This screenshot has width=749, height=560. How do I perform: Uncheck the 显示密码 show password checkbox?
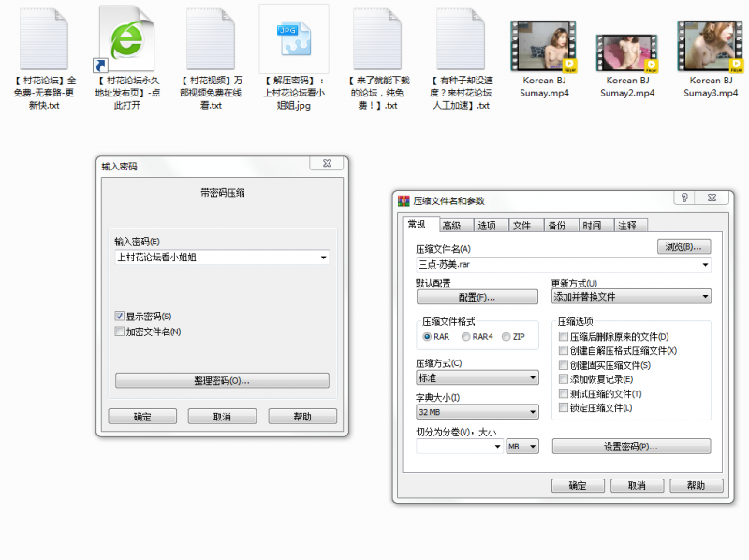120,316
